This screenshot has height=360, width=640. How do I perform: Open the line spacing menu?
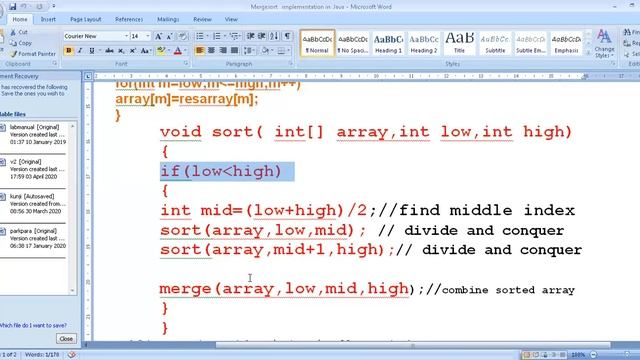point(249,51)
